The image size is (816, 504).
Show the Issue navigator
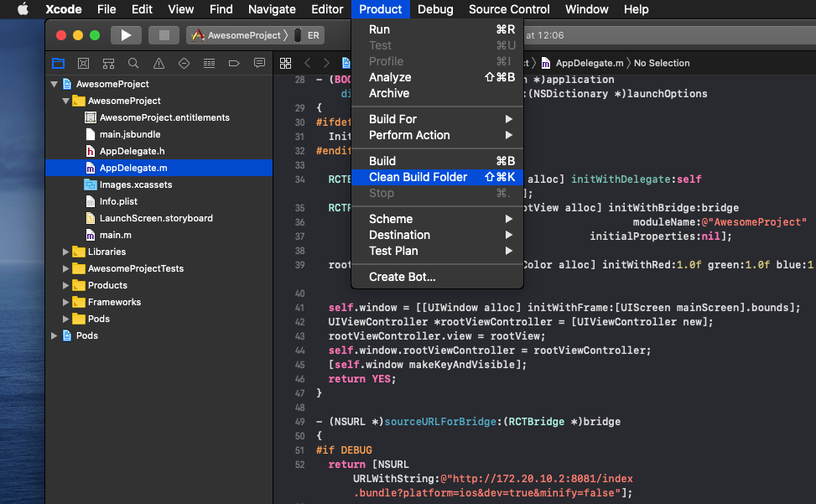159,64
